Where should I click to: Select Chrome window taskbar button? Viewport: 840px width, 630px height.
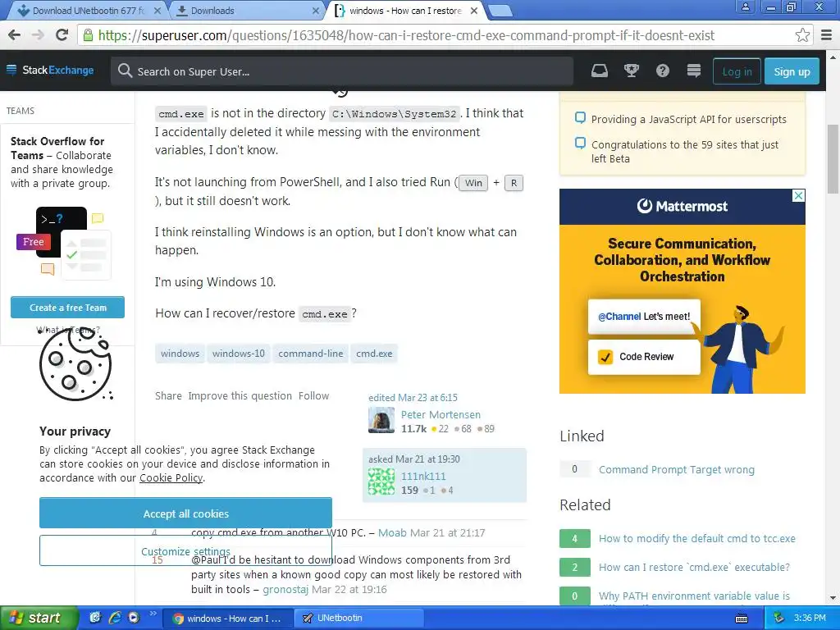227,619
